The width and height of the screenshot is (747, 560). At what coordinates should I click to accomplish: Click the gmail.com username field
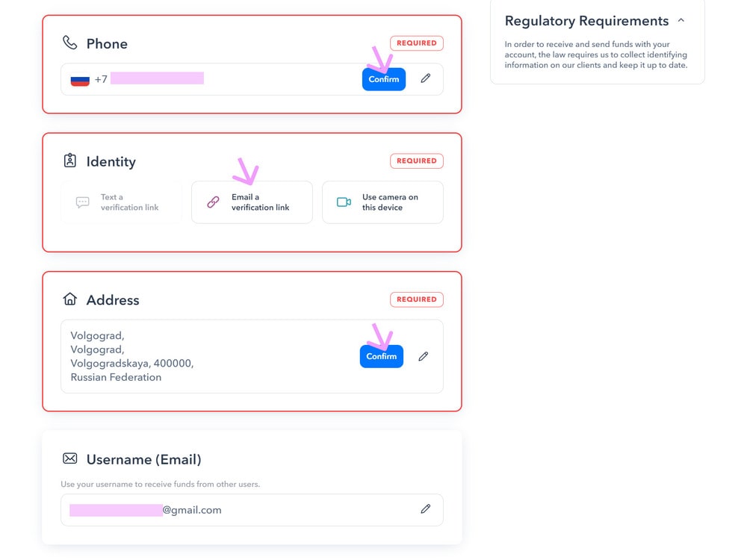(x=252, y=510)
